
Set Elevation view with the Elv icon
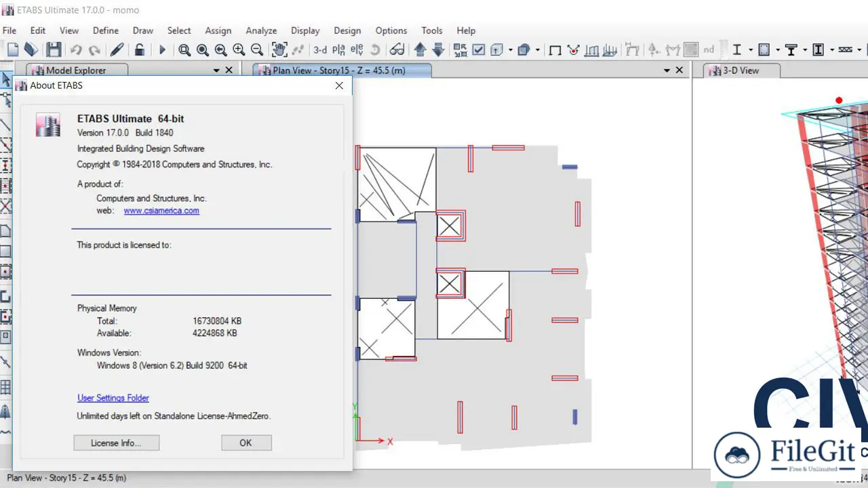tap(356, 49)
